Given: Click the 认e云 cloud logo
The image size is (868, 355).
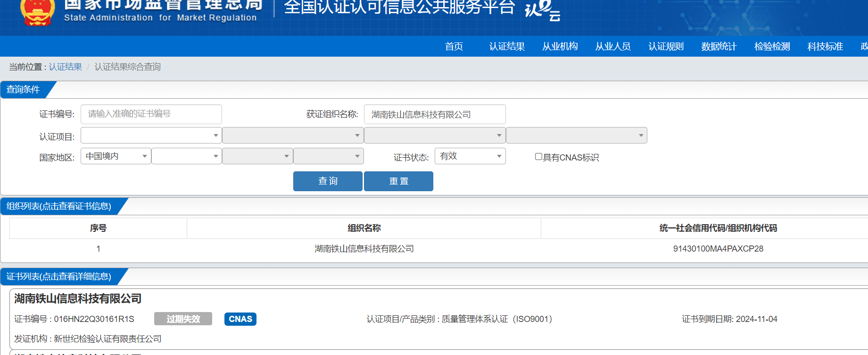Looking at the screenshot, I should coord(543,10).
